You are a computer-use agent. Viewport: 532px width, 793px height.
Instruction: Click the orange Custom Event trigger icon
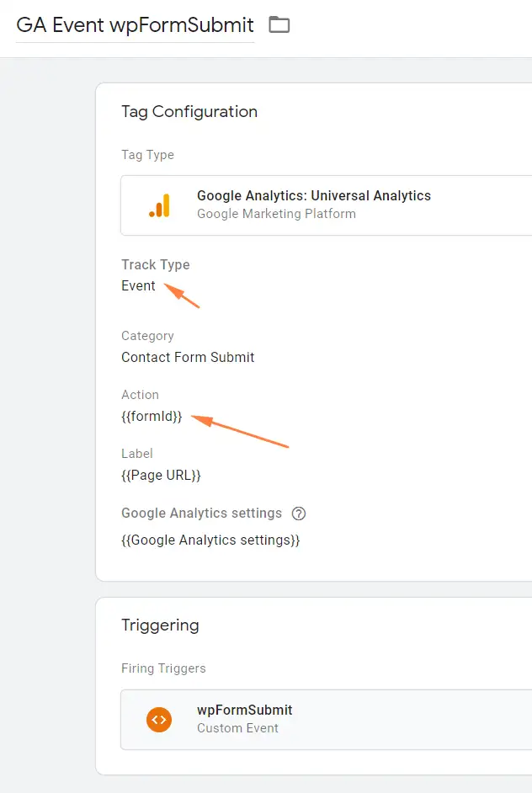(x=159, y=719)
